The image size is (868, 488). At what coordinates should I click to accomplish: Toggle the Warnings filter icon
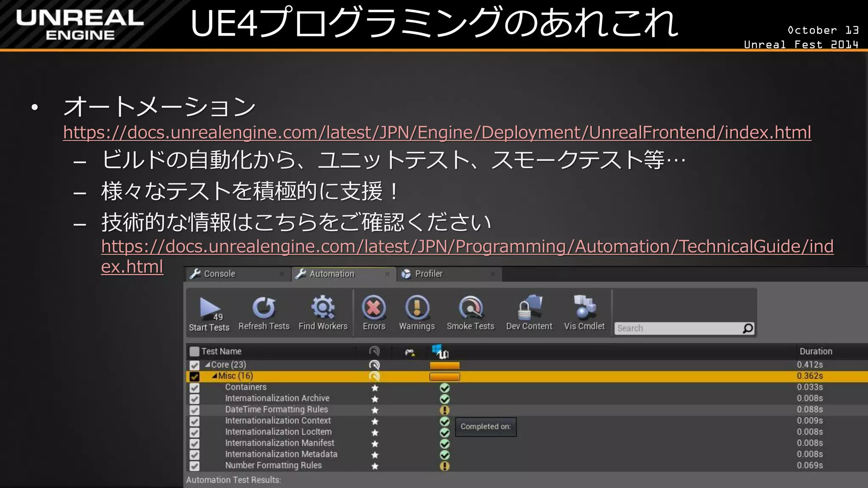pyautogui.click(x=417, y=308)
